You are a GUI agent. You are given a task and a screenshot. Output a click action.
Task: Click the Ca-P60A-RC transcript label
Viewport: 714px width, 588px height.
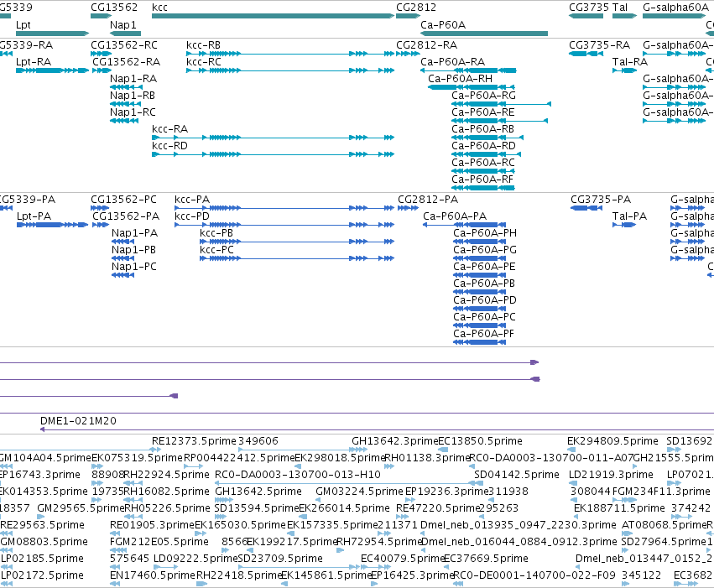tap(483, 163)
